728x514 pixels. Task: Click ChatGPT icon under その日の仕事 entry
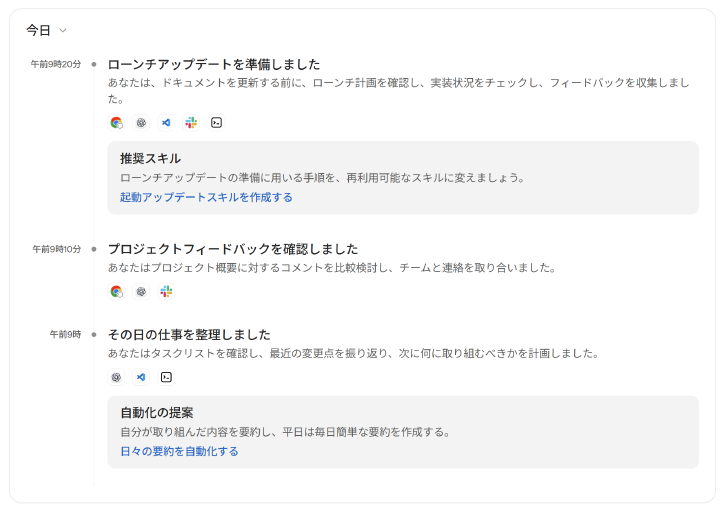117,377
